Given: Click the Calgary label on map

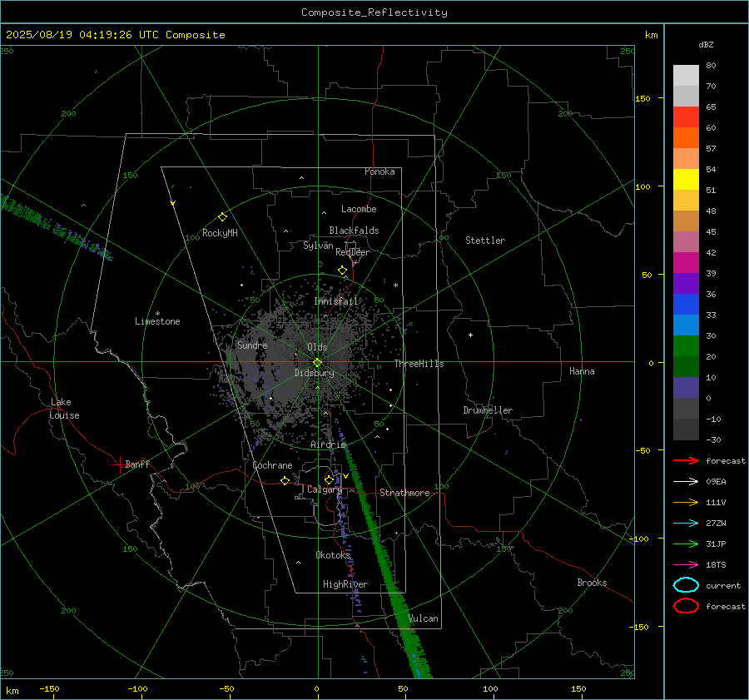Looking at the screenshot, I should [x=325, y=489].
